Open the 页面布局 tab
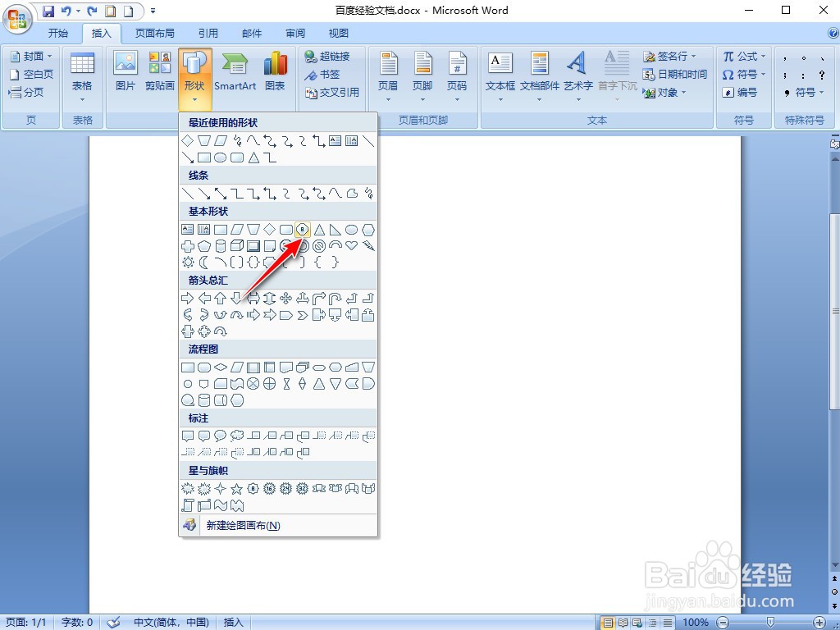Viewport: 840px width, 630px height. point(155,33)
